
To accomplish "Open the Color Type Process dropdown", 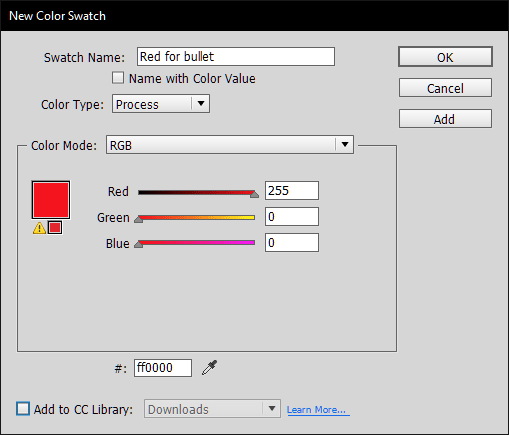I will tap(161, 104).
